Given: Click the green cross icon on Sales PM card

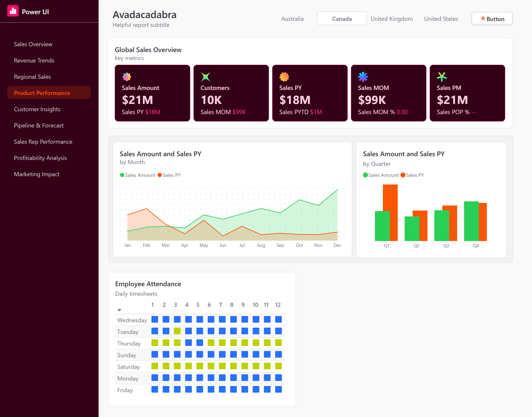Looking at the screenshot, I should pos(442,77).
